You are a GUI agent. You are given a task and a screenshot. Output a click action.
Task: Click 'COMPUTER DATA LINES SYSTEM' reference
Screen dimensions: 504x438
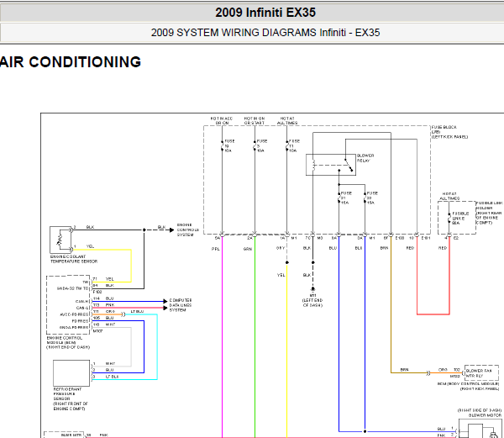pyautogui.click(x=181, y=305)
